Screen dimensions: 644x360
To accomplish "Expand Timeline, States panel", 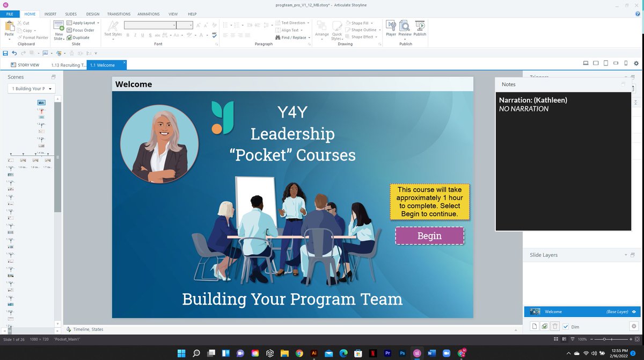I will [85, 329].
